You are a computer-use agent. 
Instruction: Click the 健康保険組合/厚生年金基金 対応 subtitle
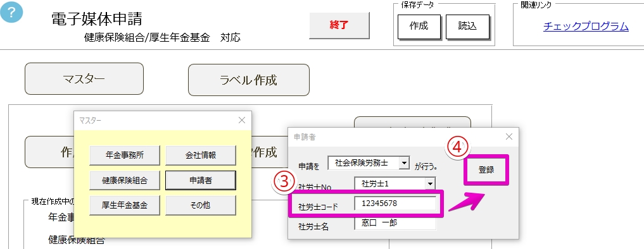[x=162, y=38]
